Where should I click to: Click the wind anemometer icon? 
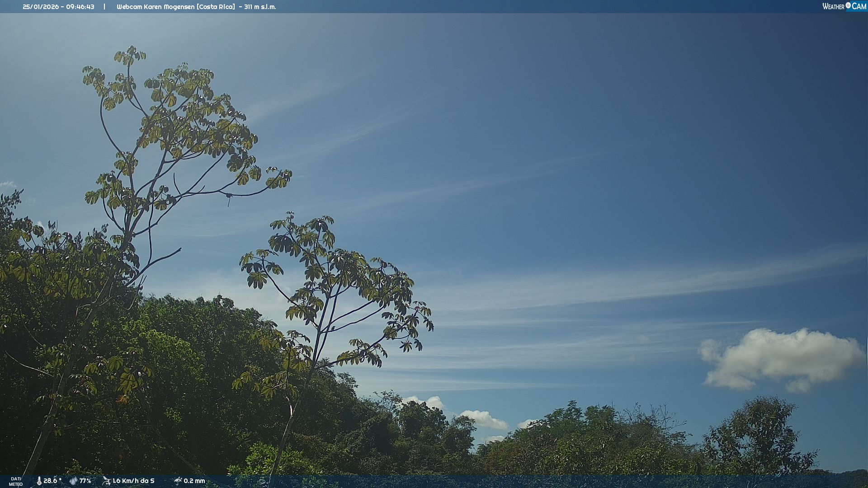(106, 481)
